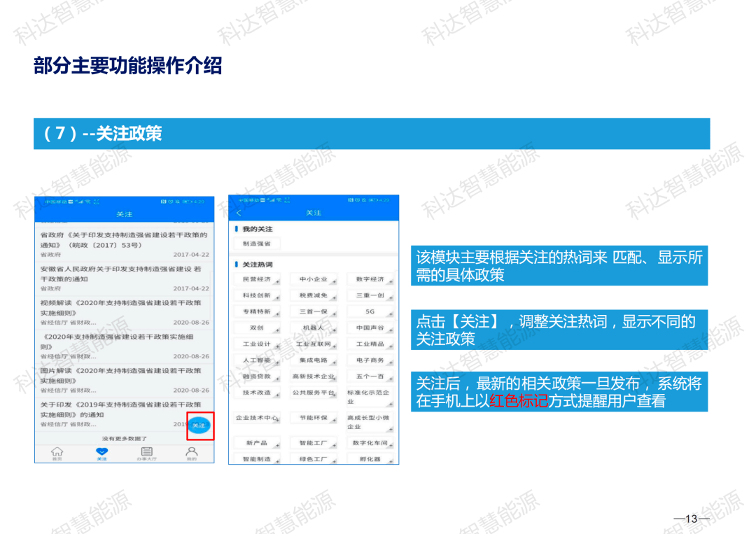Select the 集成电路 hot word tag
This screenshot has height=534, width=756.
313,360
